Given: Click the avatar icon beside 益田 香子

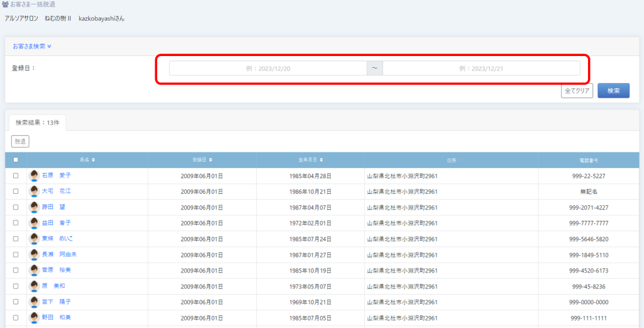Looking at the screenshot, I should click(x=35, y=223).
